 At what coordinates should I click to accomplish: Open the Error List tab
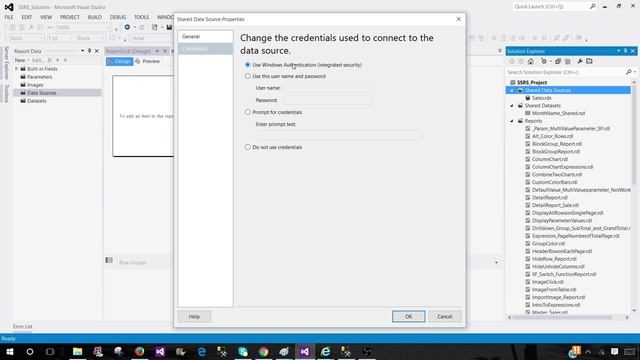[22, 327]
